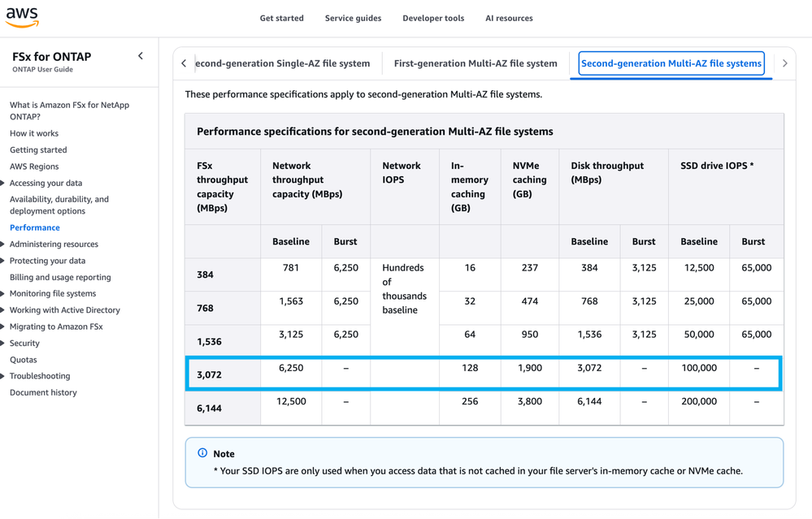Click the 3,072 throughput capacity row cell

pos(210,374)
